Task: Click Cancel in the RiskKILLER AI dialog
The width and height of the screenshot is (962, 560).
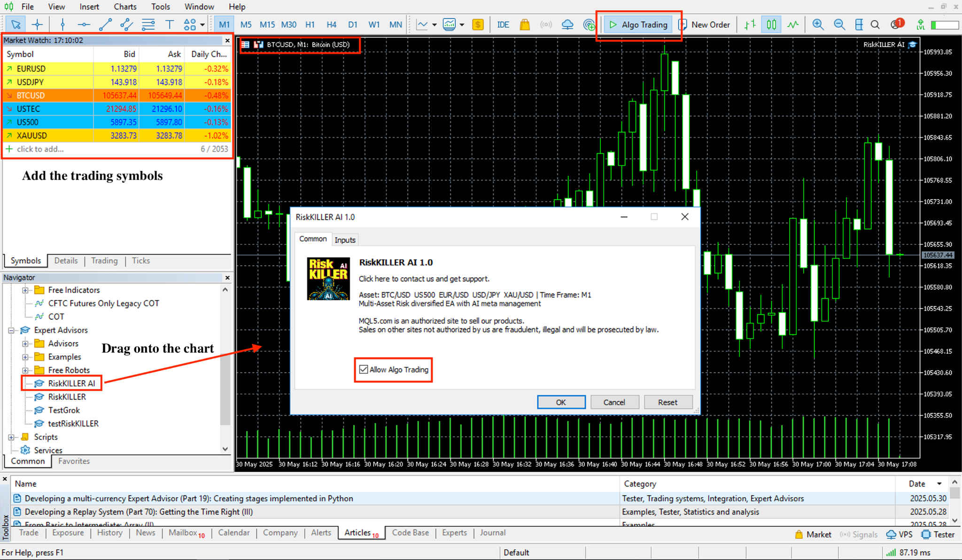Action: click(x=614, y=402)
